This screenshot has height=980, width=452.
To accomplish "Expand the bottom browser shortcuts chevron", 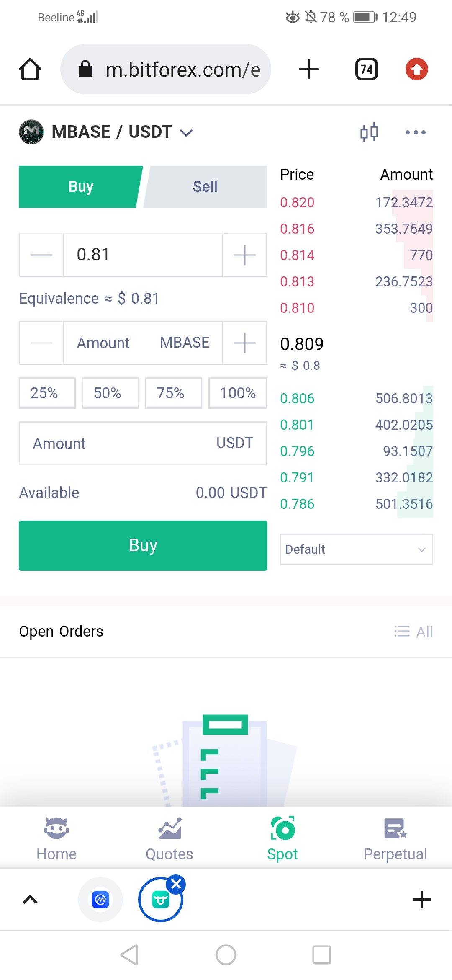I will [x=30, y=900].
